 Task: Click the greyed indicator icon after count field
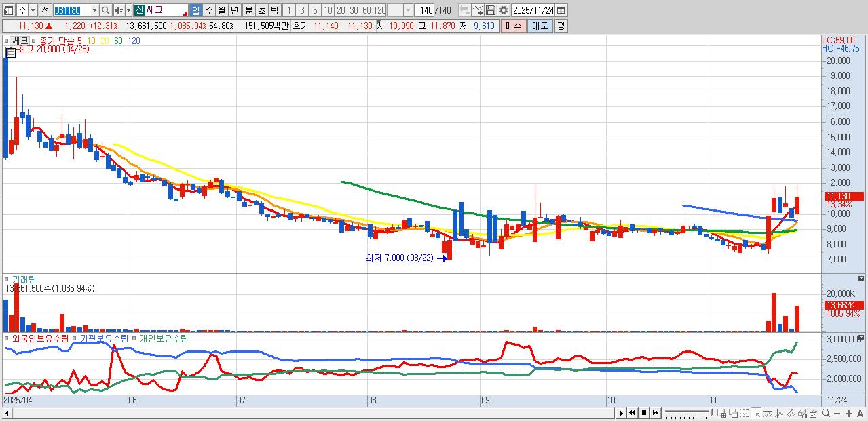464,10
